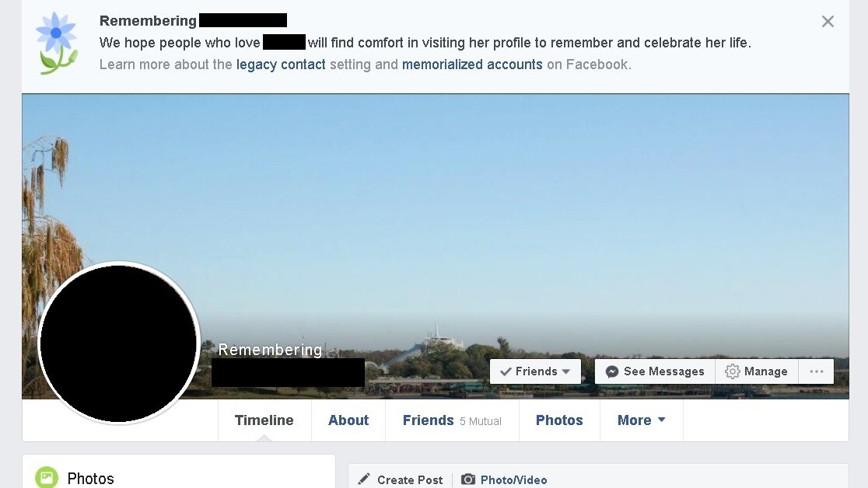Screen dimensions: 868x488
Task: Click the Messenger icon in See Messages
Action: (611, 371)
